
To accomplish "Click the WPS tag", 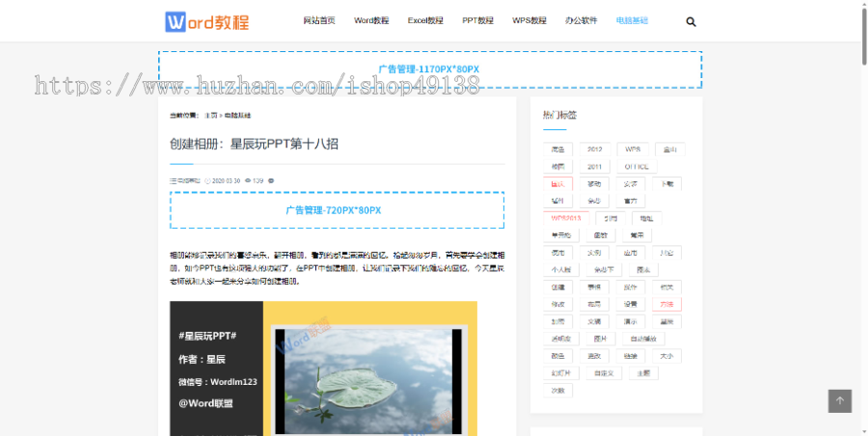I will [x=633, y=149].
